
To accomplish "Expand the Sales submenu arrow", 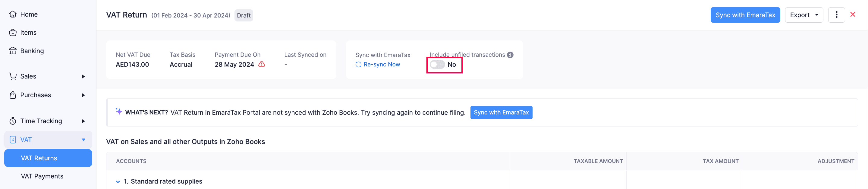I will (x=83, y=77).
